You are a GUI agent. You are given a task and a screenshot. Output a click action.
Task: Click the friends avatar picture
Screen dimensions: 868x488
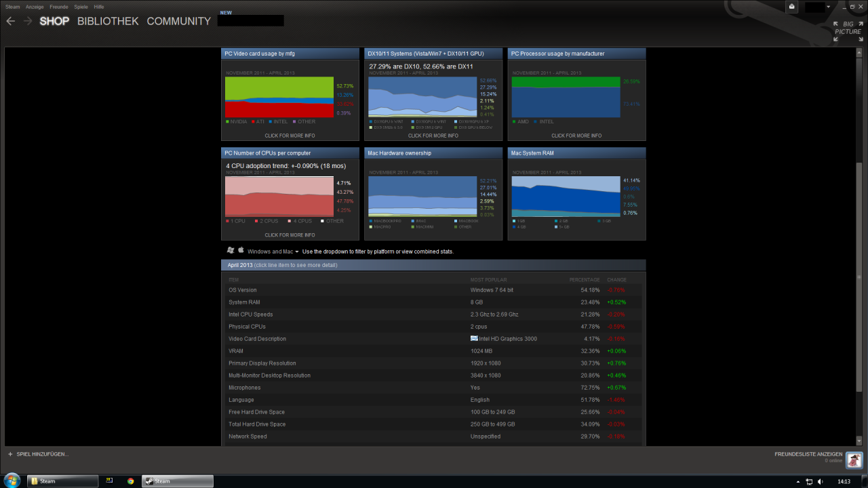click(854, 459)
